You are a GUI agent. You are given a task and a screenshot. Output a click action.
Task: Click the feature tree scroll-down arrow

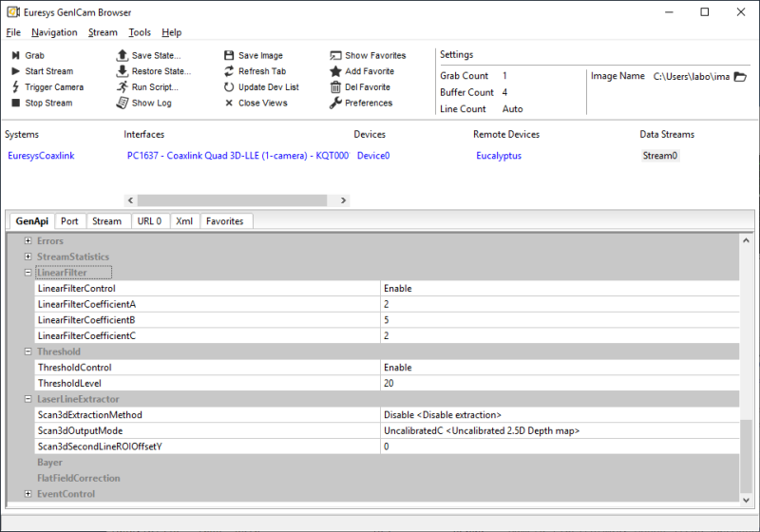pos(746,500)
